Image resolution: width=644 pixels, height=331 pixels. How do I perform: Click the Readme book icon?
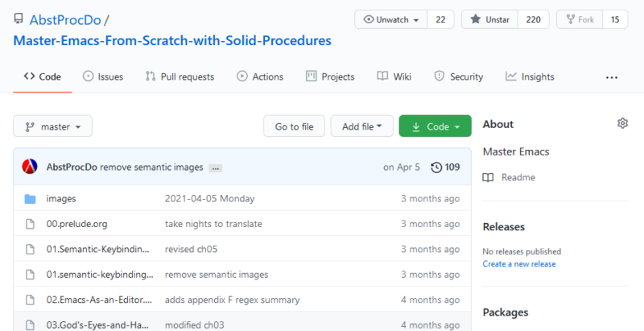click(489, 177)
